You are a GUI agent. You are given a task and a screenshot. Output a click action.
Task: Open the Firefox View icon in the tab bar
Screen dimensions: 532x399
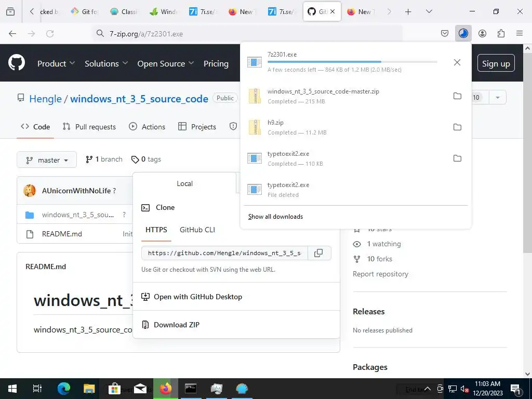pos(10,11)
